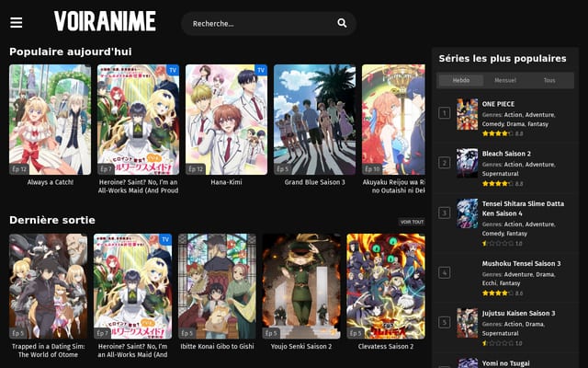Click the Youjo Senki Saison 2 title
The height and width of the screenshot is (368, 588).
pos(301,346)
